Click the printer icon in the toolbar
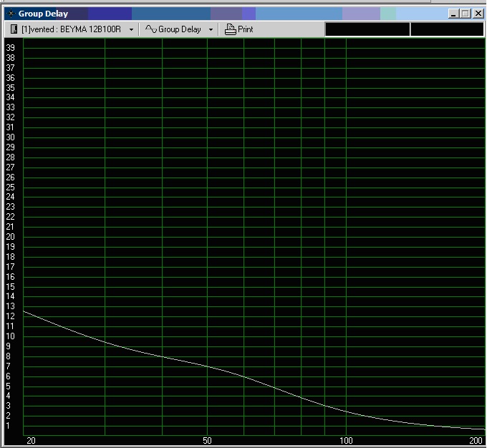 230,29
